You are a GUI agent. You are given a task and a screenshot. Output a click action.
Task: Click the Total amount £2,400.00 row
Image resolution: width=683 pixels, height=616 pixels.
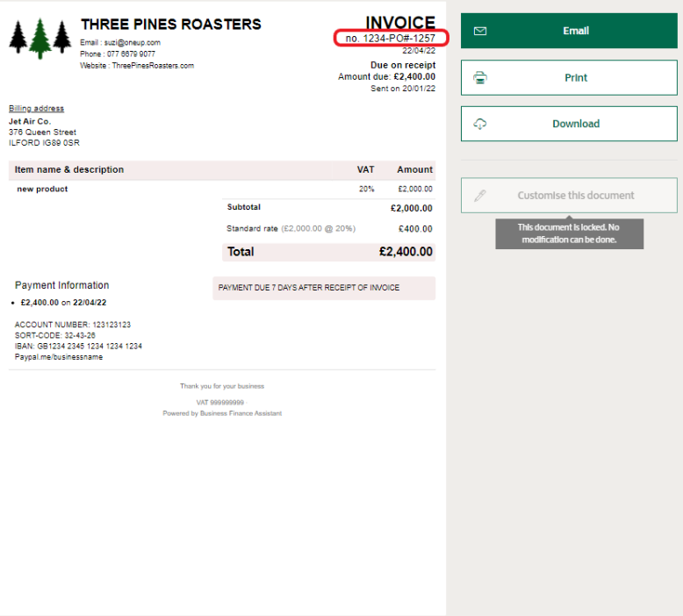pyautogui.click(x=328, y=252)
